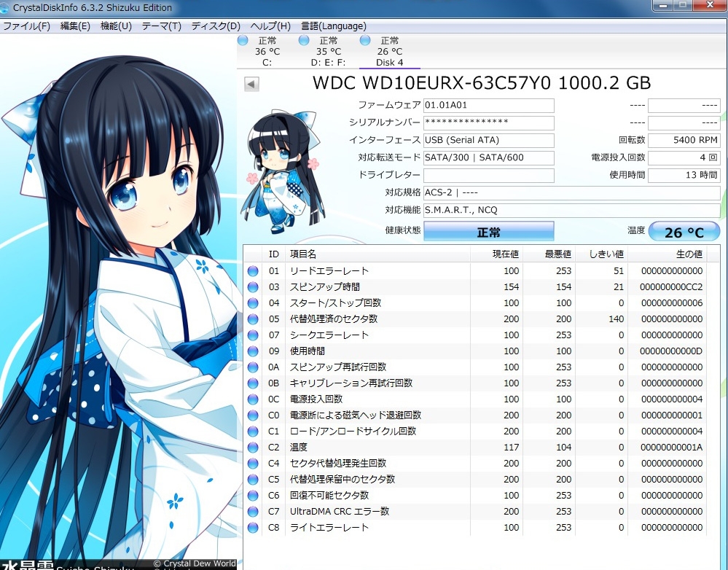Select the 代替処理済のセクタ数 row text
This screenshot has width=728, height=570.
point(333,319)
